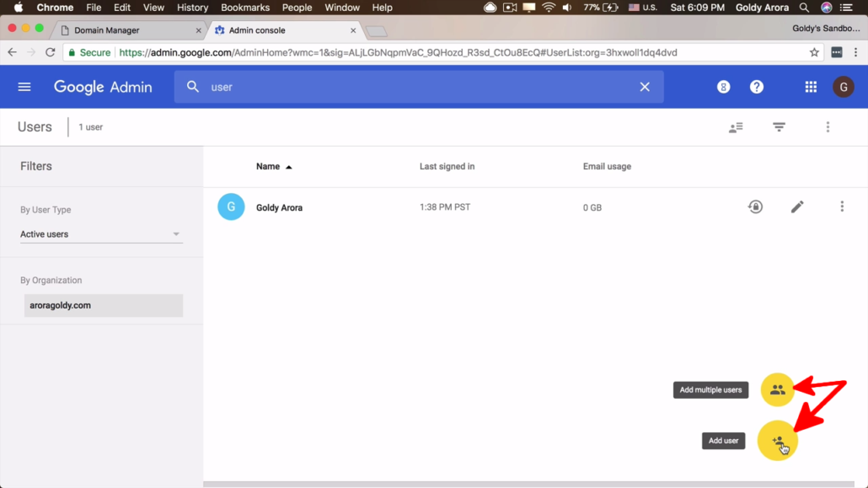The height and width of the screenshot is (488, 868).
Task: Click the horizontal scrollbar at the bottom
Action: coord(528,484)
